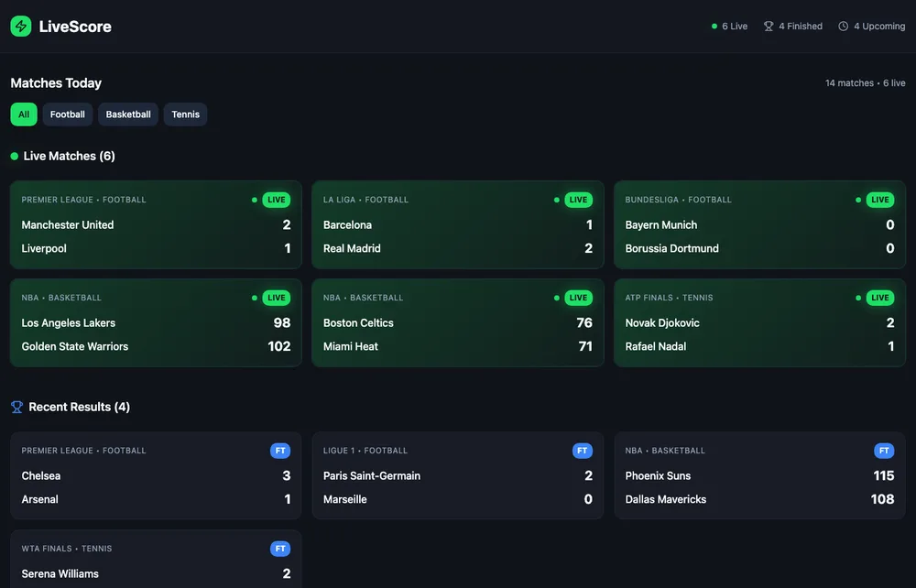This screenshot has width=916, height=588.
Task: Filter matches by Basketball
Action: [x=128, y=114]
